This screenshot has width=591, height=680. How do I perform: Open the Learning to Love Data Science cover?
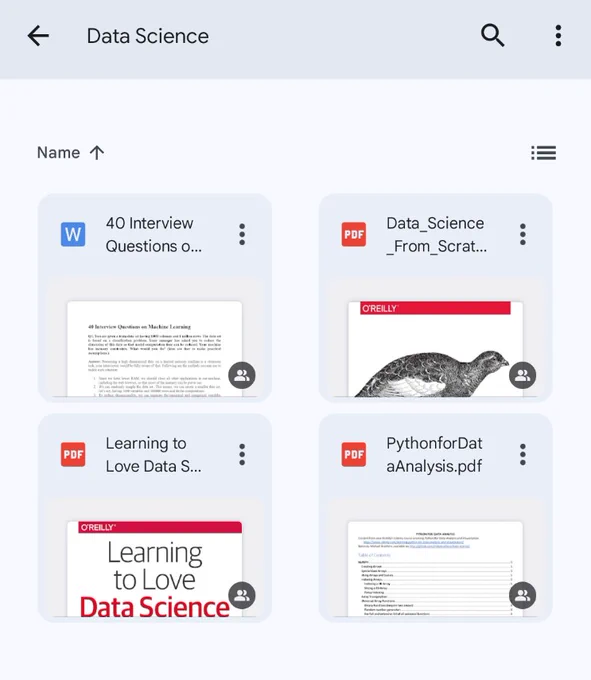(x=155, y=569)
